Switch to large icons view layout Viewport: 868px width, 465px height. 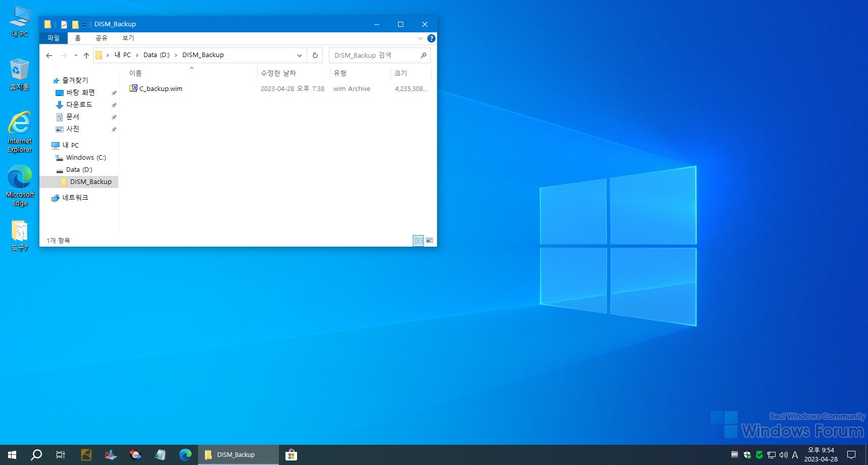click(x=429, y=241)
